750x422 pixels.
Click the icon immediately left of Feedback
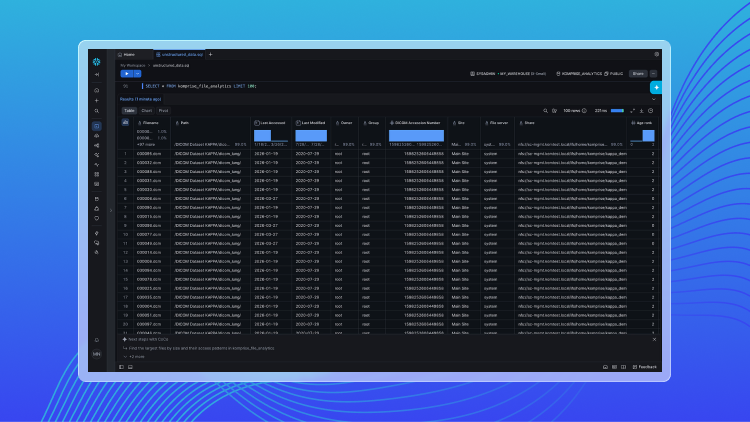[x=623, y=367]
